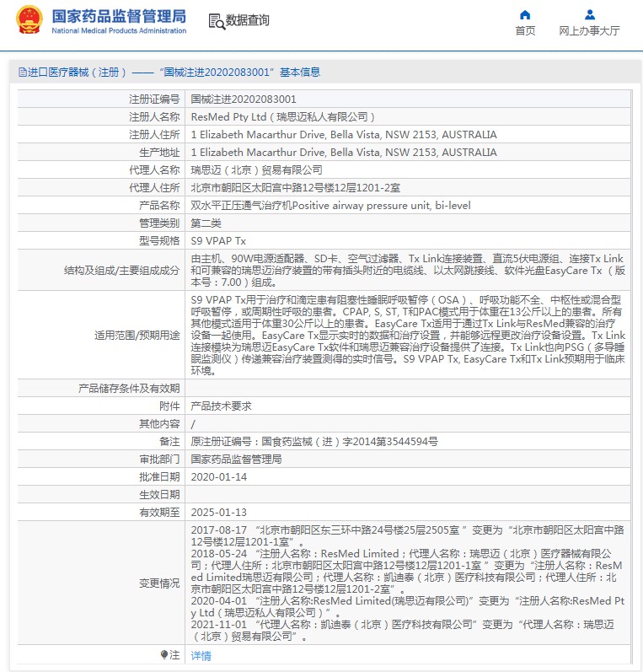Select registration number 国械注进20202083001 value
Screen dimensions: 643x672
[244, 99]
